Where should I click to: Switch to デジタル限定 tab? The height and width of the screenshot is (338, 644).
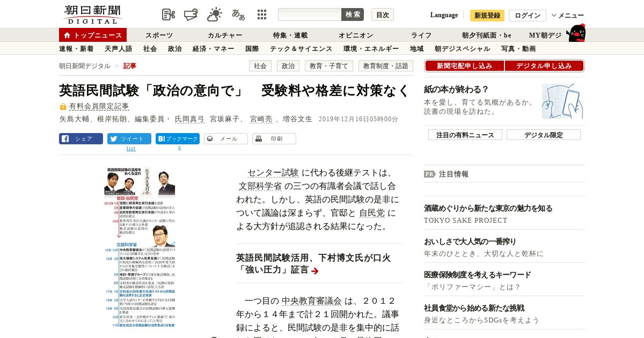pos(544,135)
